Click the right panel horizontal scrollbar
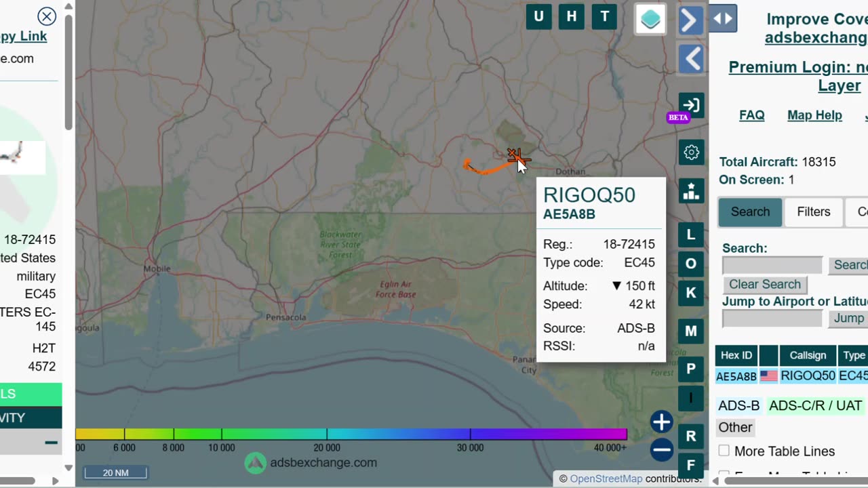868x488 pixels. click(x=796, y=481)
